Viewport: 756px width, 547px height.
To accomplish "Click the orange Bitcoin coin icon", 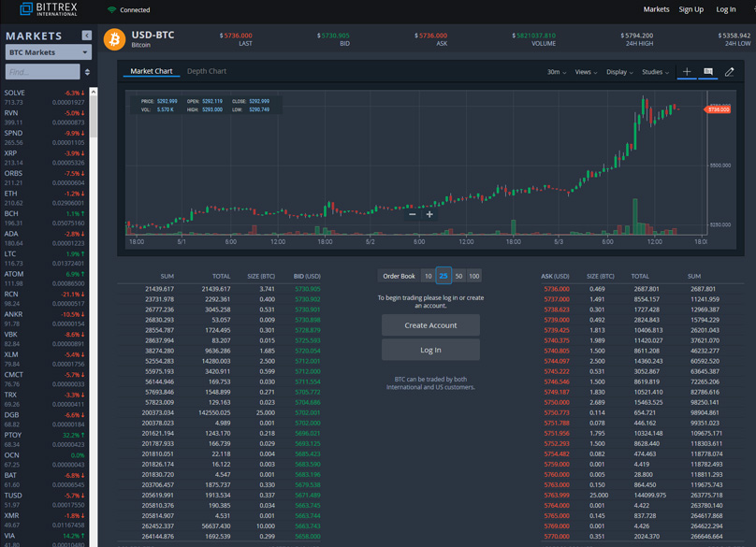I will pos(115,39).
